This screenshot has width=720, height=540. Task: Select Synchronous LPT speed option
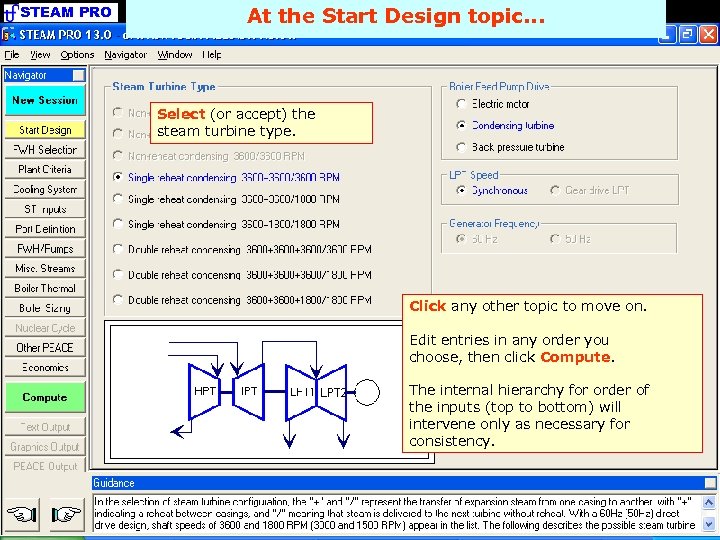click(x=492, y=190)
